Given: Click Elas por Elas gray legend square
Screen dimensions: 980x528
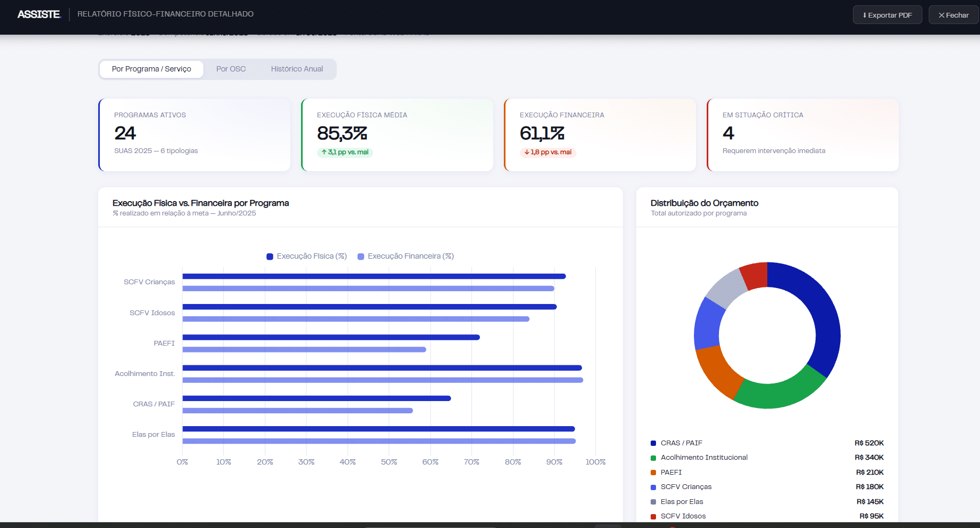Looking at the screenshot, I should click(x=653, y=502).
